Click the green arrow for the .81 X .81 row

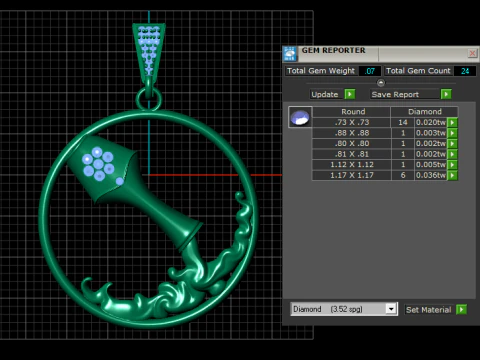pyautogui.click(x=452, y=154)
